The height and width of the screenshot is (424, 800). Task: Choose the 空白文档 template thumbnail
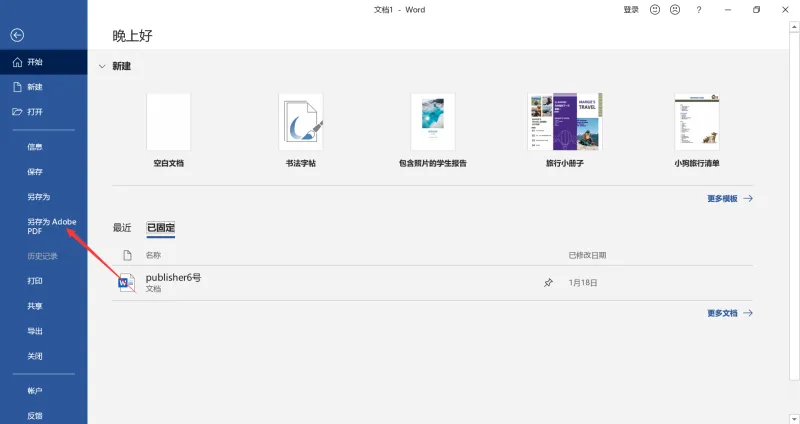click(168, 121)
